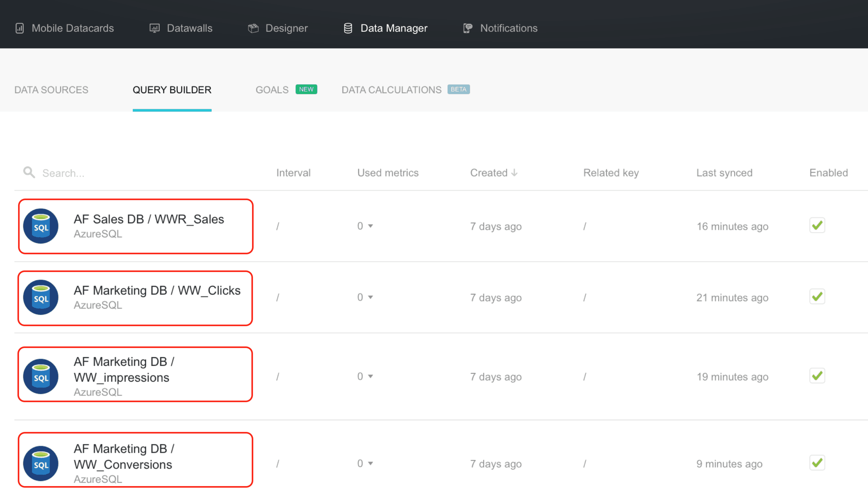This screenshot has height=494, width=868.
Task: Click the Datawalls monitor icon
Action: [154, 28]
